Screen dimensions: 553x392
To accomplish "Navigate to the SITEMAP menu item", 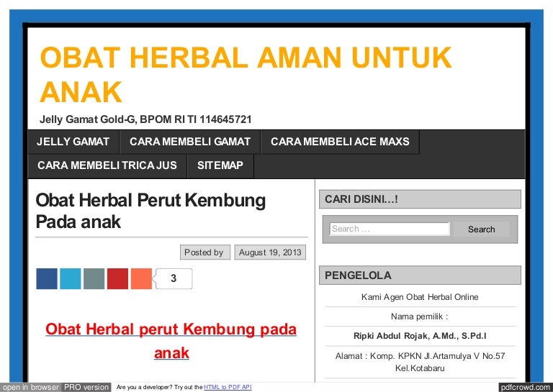I will pos(220,165).
